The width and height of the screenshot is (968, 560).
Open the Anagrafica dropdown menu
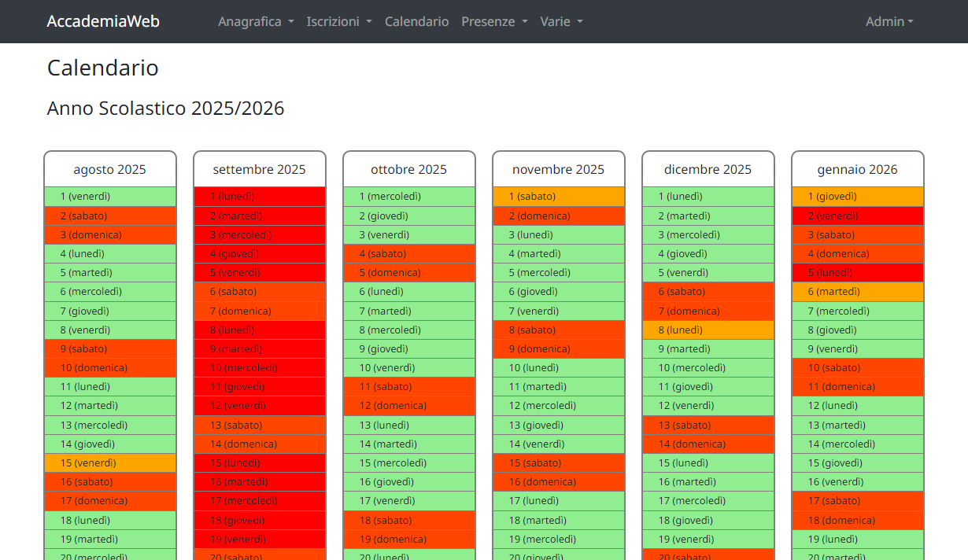[256, 21]
